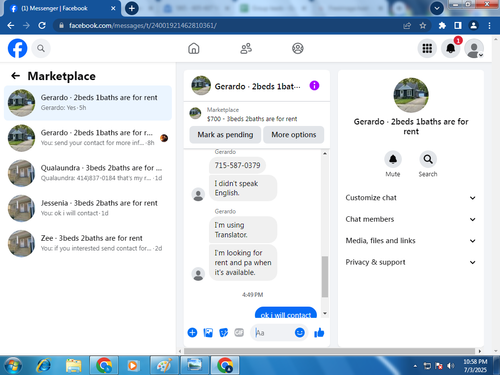Open Gerardo chat 'send your contact for more inf'
The image size is (500, 375).
[x=88, y=138]
